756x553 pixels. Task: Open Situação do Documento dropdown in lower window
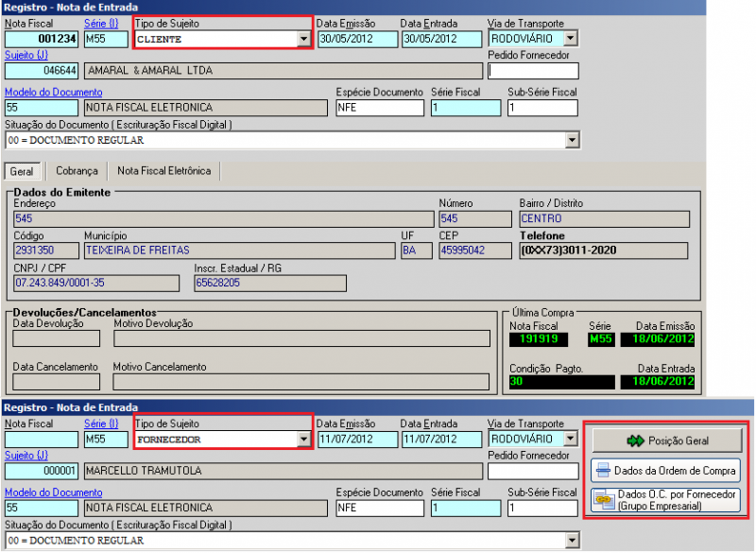(572, 541)
